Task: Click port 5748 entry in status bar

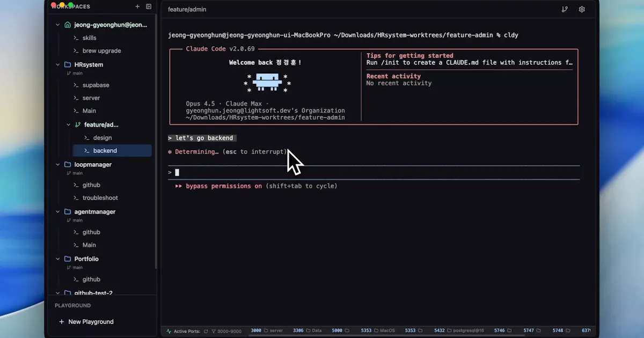Action: (562, 330)
